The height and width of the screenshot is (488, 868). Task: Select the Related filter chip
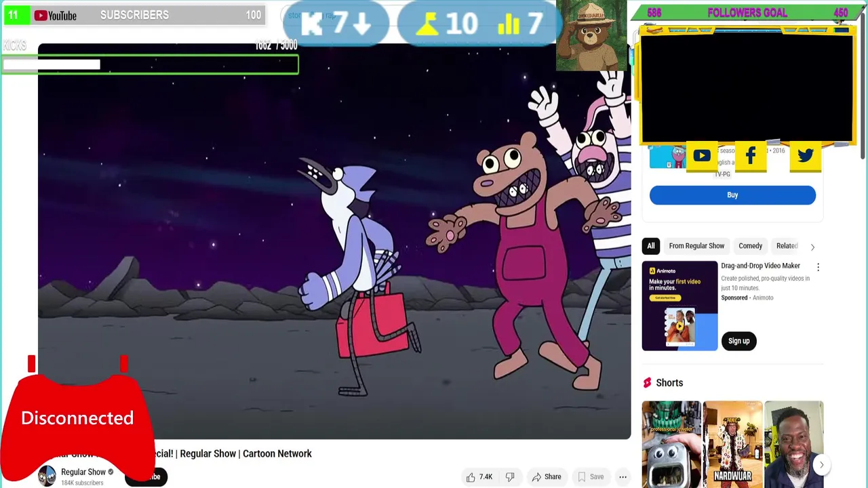coord(787,246)
